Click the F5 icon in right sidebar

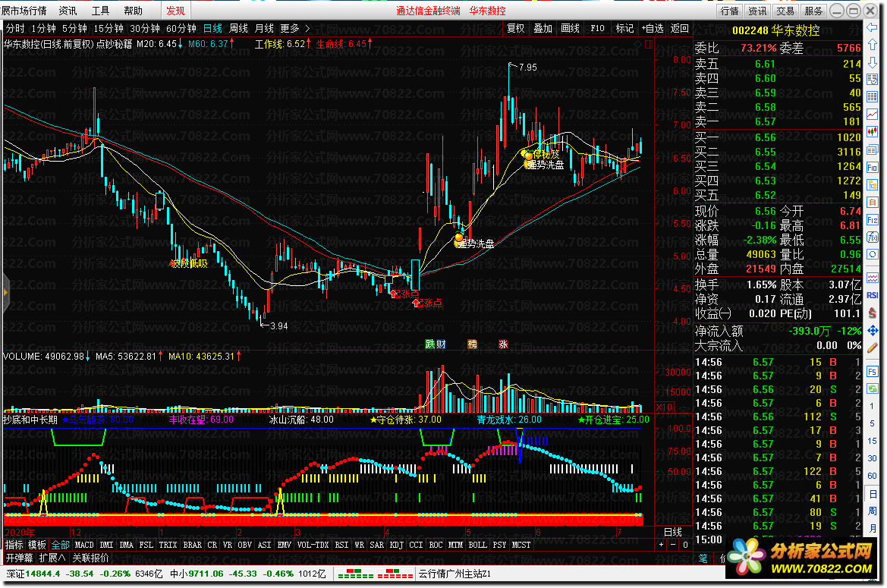pos(872,372)
